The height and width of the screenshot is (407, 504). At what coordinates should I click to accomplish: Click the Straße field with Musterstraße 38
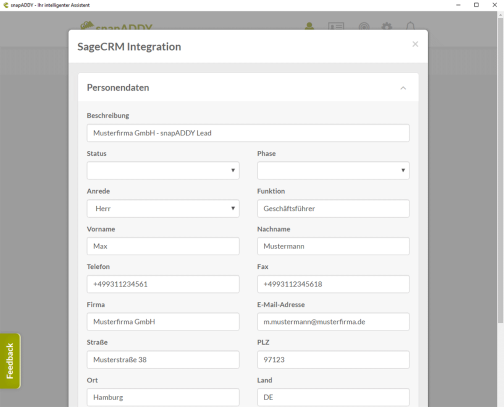163,360
